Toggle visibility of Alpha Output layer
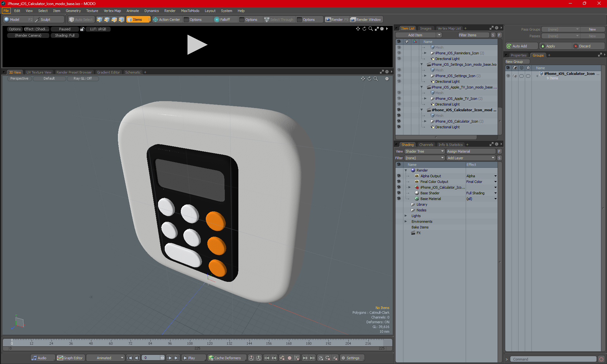 (399, 176)
